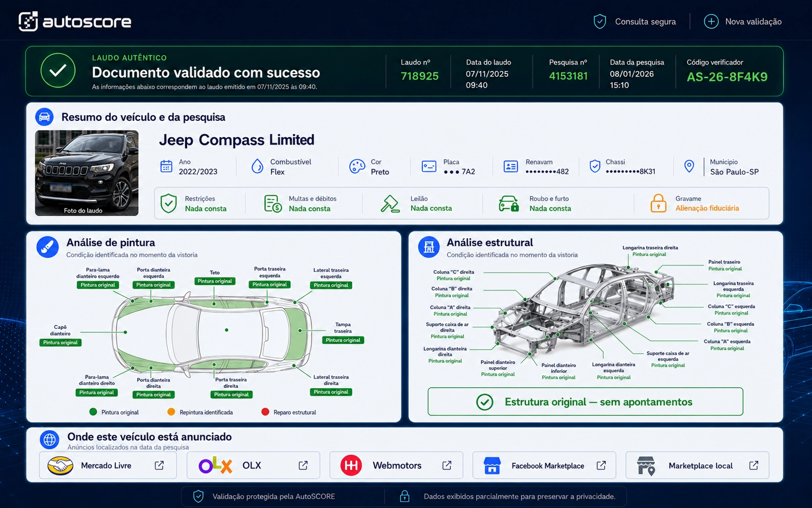This screenshot has width=812, height=508.
Task: Start a Nova validação
Action: pos(743,22)
